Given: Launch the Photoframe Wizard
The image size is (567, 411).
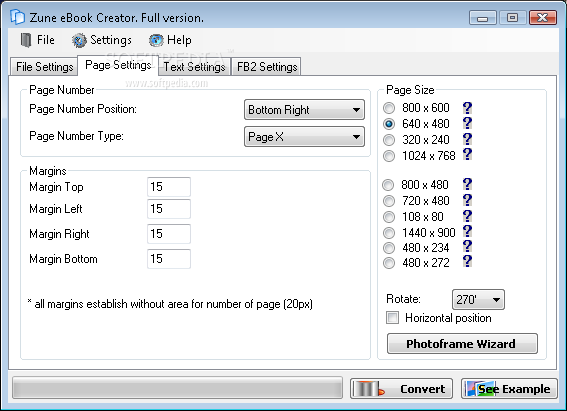Looking at the screenshot, I should coord(462,343).
